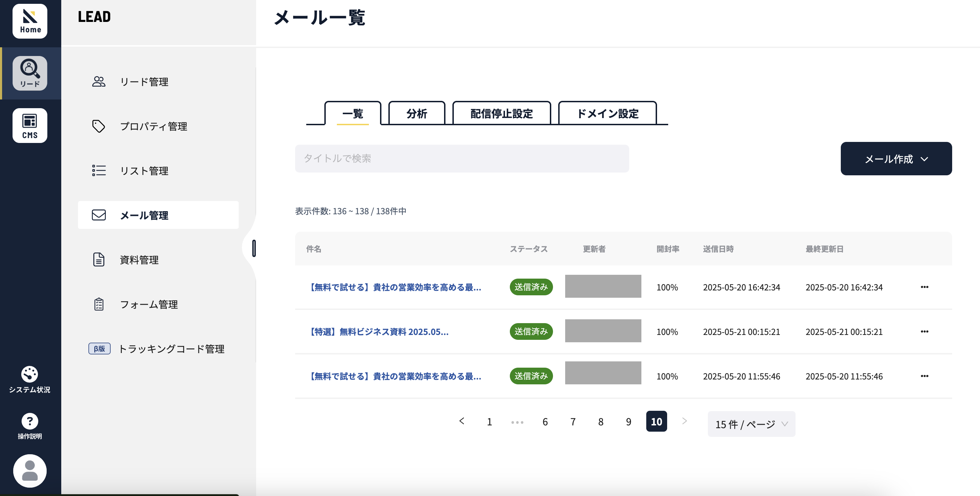The height and width of the screenshot is (496, 980).
Task: Click the document icon beside 資料管理
Action: (x=99, y=259)
